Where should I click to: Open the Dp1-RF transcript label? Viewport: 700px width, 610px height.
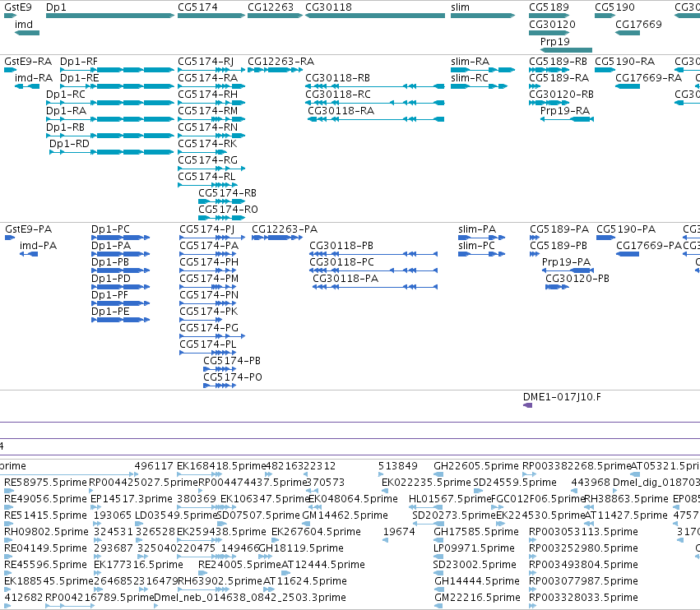(x=79, y=61)
